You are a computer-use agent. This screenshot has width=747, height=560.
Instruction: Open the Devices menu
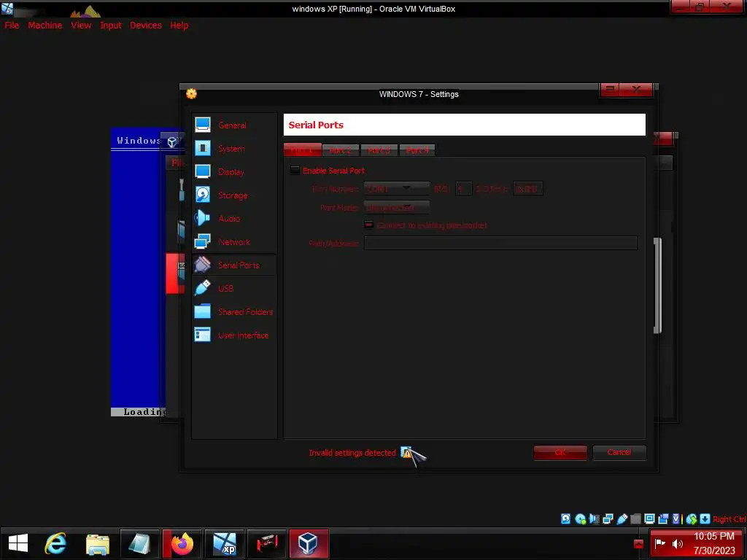[146, 26]
